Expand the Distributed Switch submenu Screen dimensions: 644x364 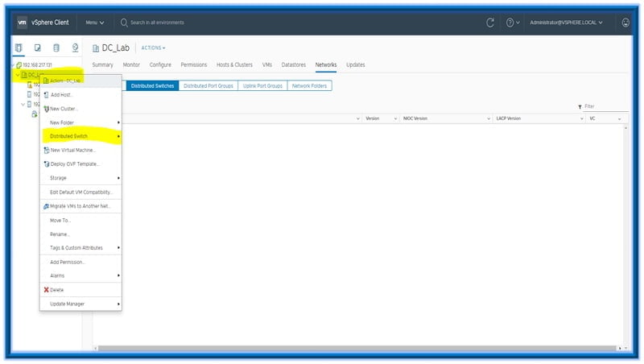pyautogui.click(x=80, y=136)
